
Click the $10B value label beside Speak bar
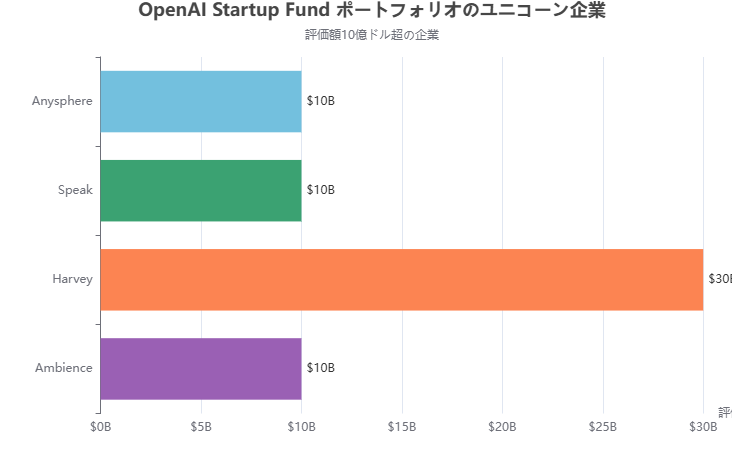320,190
